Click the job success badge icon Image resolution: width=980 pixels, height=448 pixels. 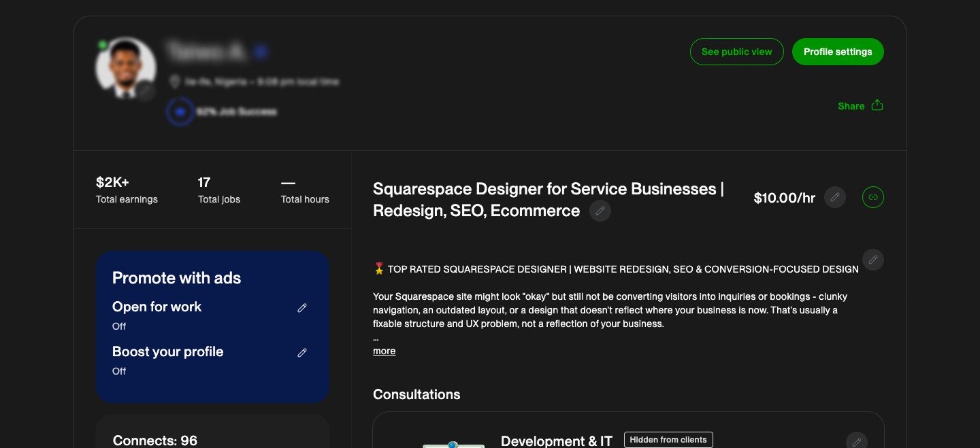click(180, 111)
